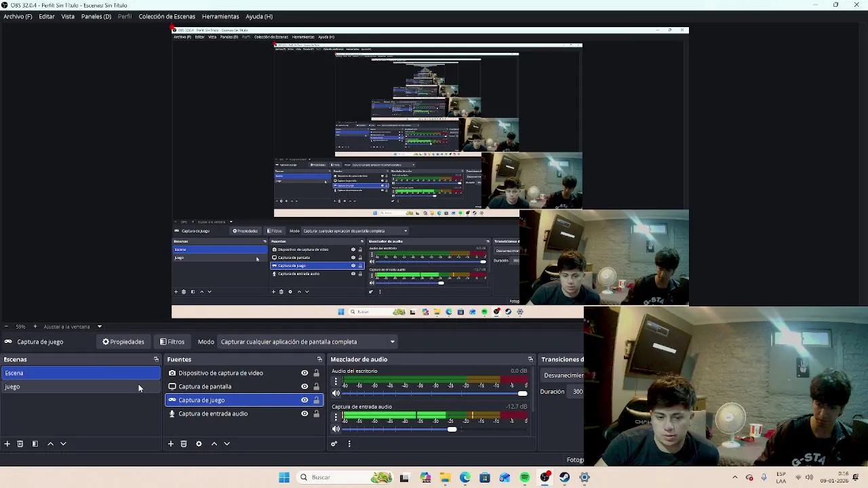Viewport: 868px width, 488px height.
Task: Move scene down arrow in Escenas toolbar
Action: [x=63, y=444]
